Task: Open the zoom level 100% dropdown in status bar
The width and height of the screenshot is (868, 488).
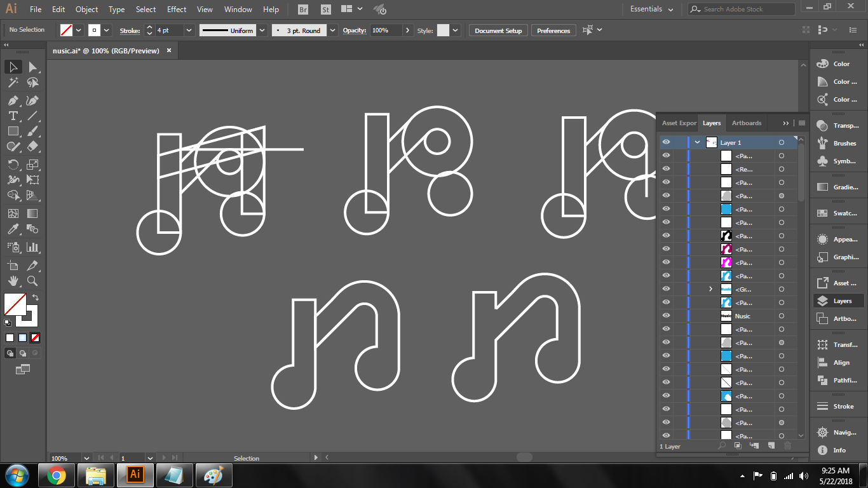Action: (86, 458)
